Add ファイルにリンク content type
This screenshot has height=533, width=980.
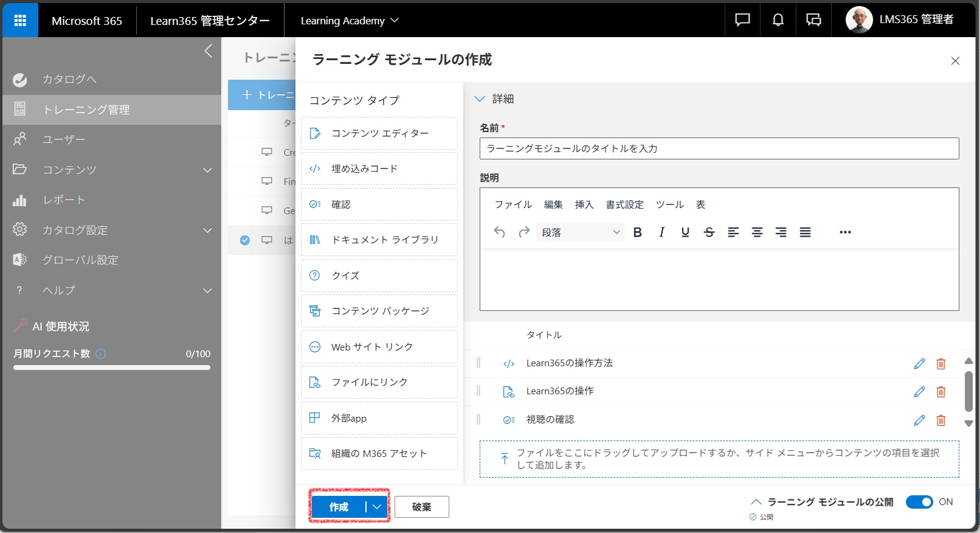(x=379, y=382)
